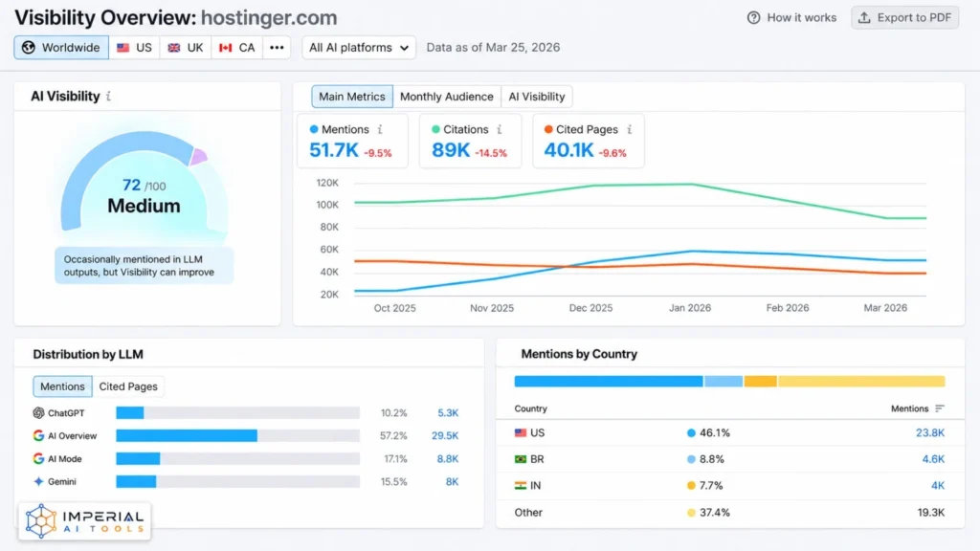Image resolution: width=980 pixels, height=551 pixels.
Task: Open the 29.5K AI Overview mentions link
Action: click(x=445, y=435)
